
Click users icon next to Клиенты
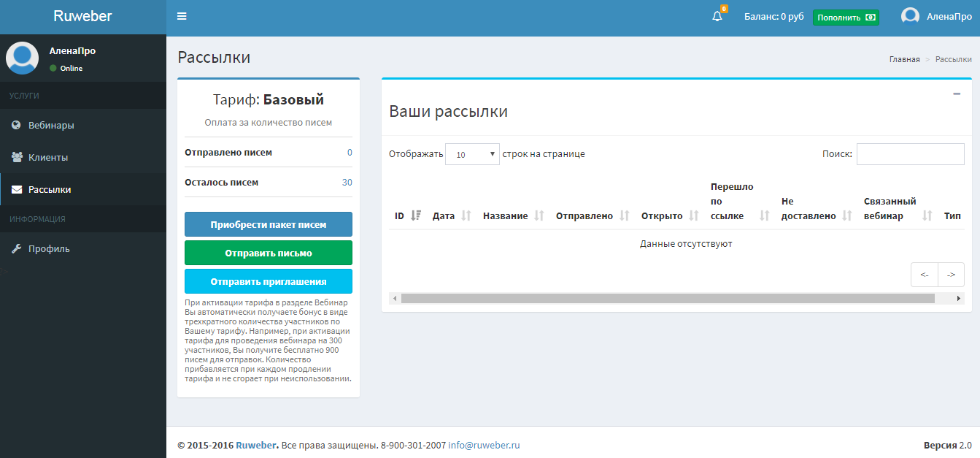pos(17,157)
